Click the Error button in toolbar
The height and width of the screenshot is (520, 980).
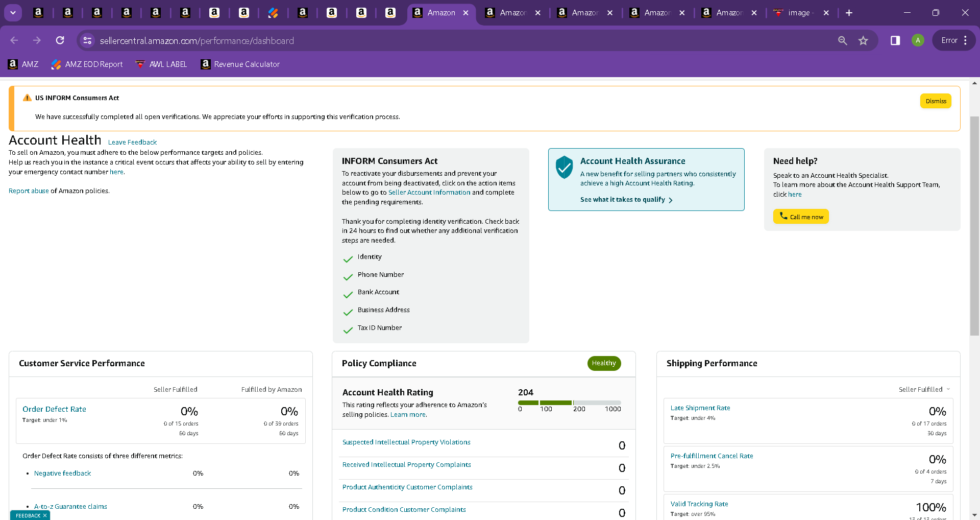click(x=949, y=40)
